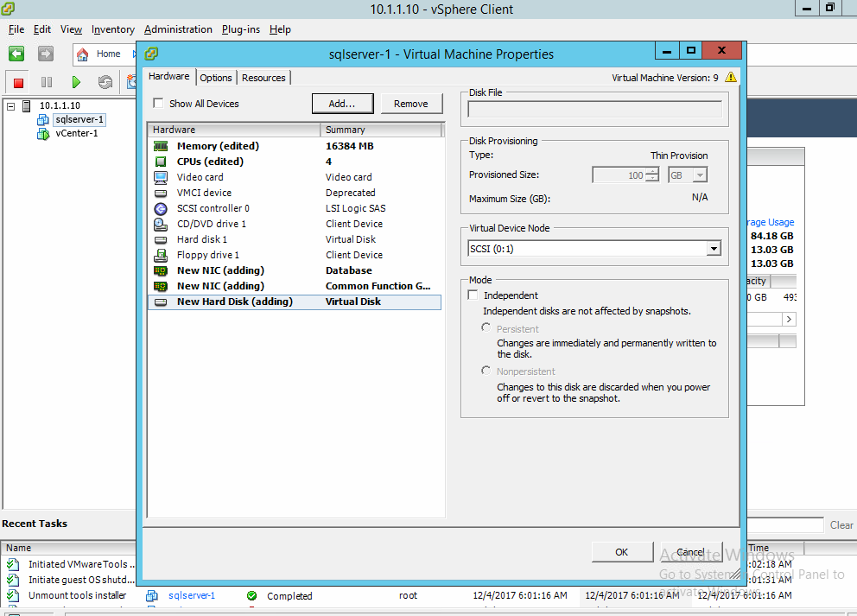Click the Add... button
Screen dimensions: 857x616
(x=342, y=104)
